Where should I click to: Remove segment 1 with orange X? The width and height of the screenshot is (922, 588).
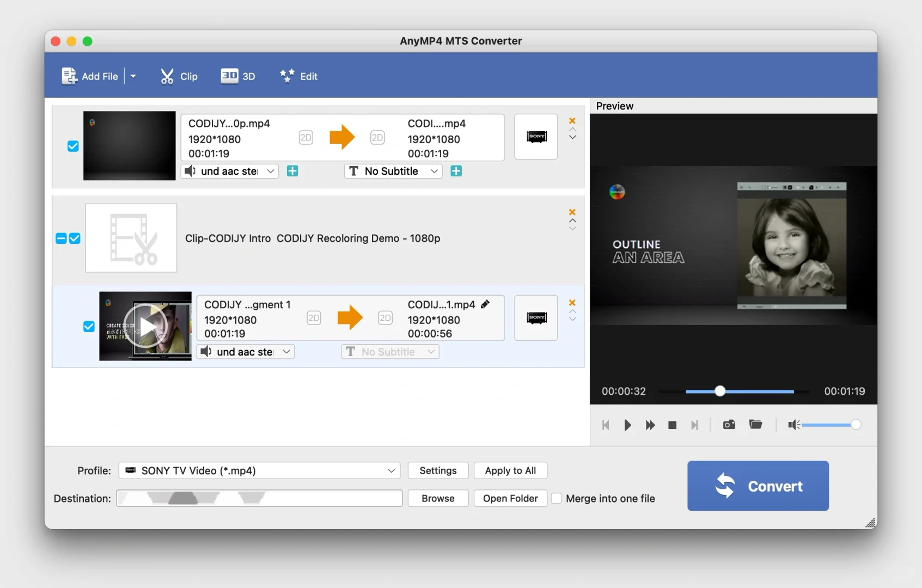(x=572, y=303)
